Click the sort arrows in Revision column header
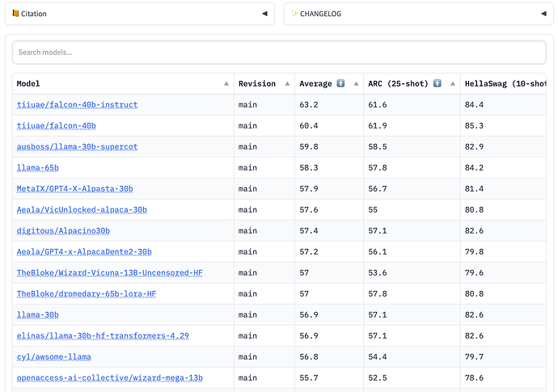 [287, 83]
